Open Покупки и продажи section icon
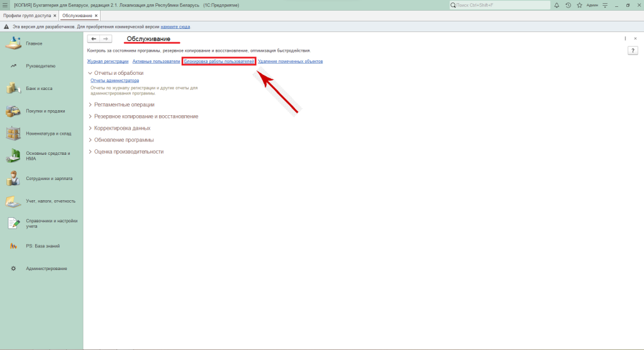Image resolution: width=644 pixels, height=350 pixels. click(13, 111)
